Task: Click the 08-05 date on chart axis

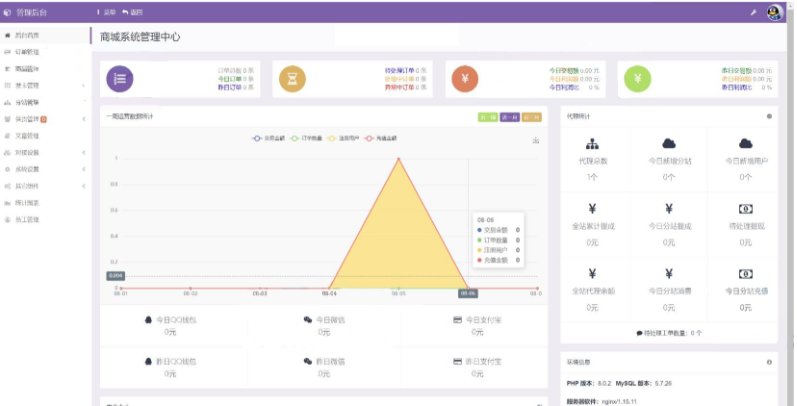Action: 398,294
